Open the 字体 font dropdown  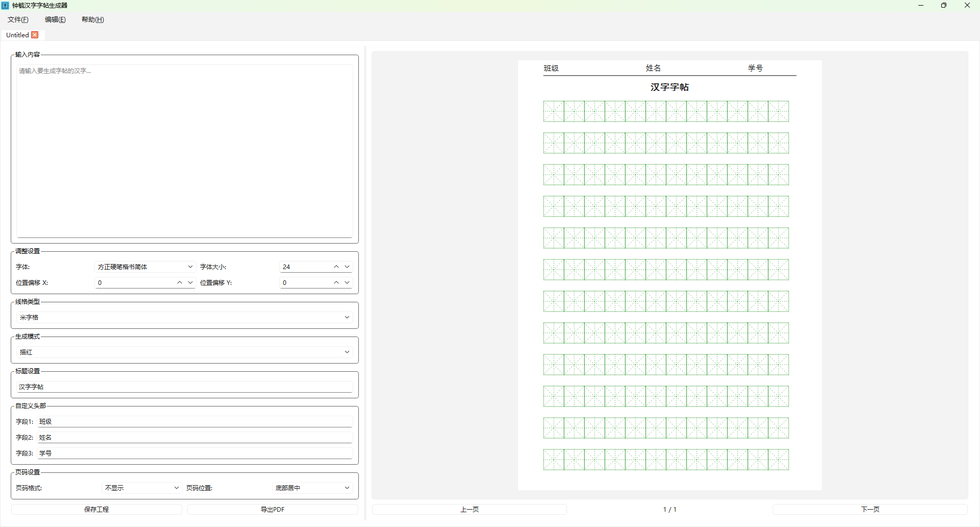pyautogui.click(x=145, y=267)
